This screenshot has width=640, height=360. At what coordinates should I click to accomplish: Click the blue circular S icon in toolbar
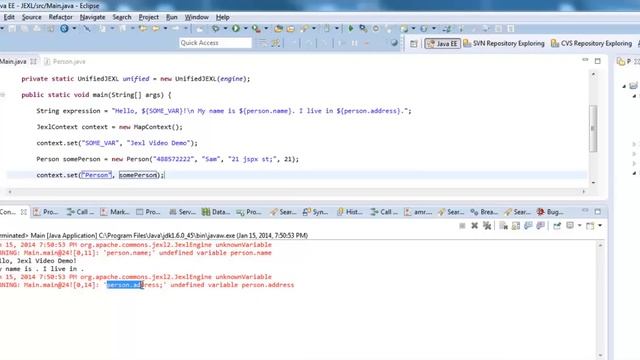[64, 29]
